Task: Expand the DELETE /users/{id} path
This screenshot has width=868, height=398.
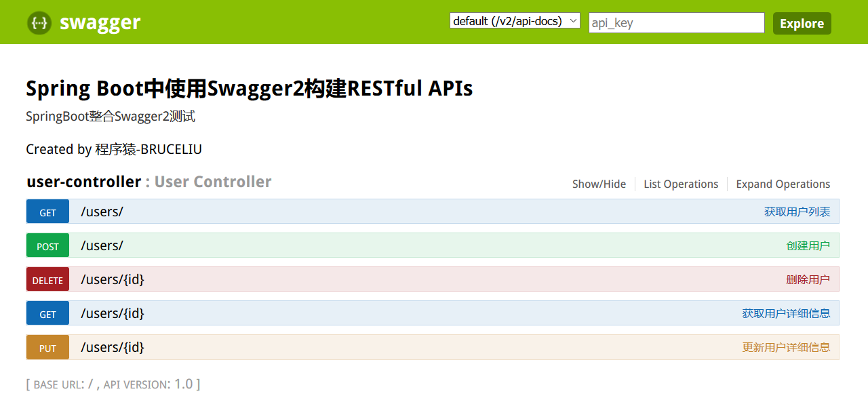Action: 113,279
